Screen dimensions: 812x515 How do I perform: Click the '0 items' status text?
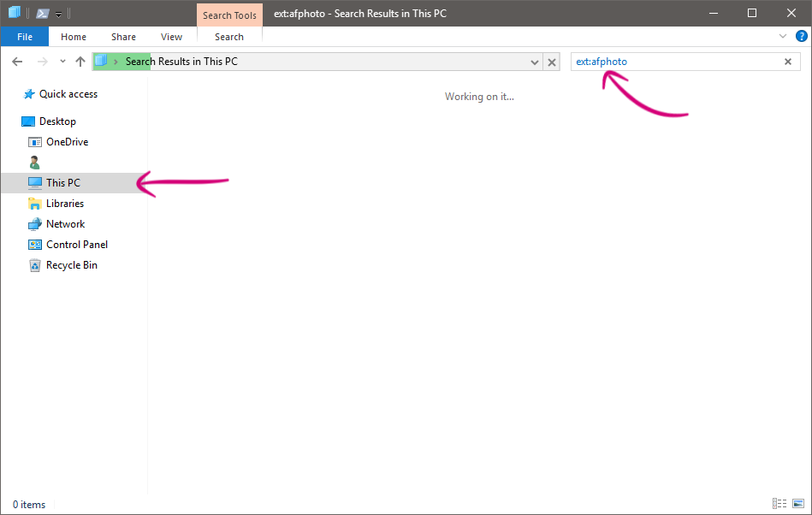tap(29, 505)
